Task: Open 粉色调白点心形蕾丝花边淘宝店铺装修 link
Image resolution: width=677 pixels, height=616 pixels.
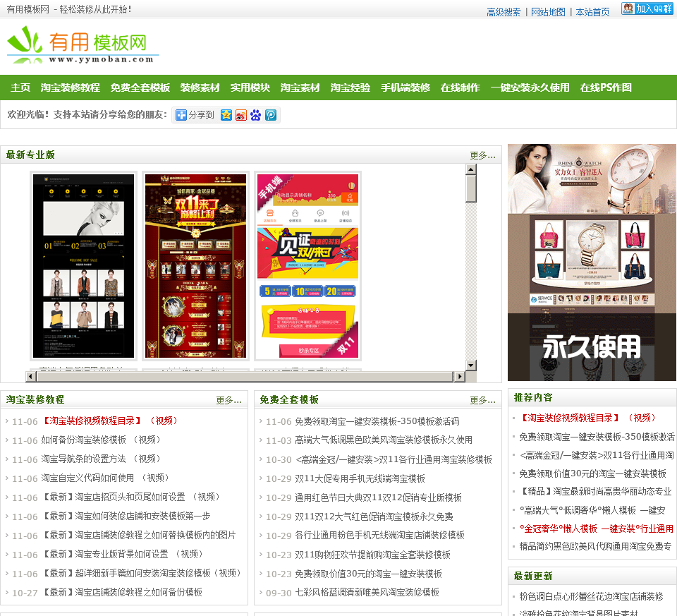Action: 591,596
